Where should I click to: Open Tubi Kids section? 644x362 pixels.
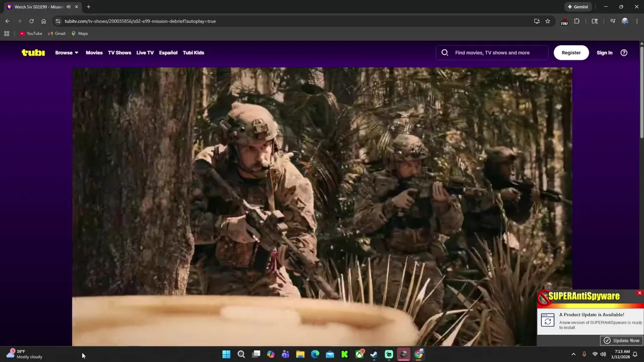coord(193,52)
